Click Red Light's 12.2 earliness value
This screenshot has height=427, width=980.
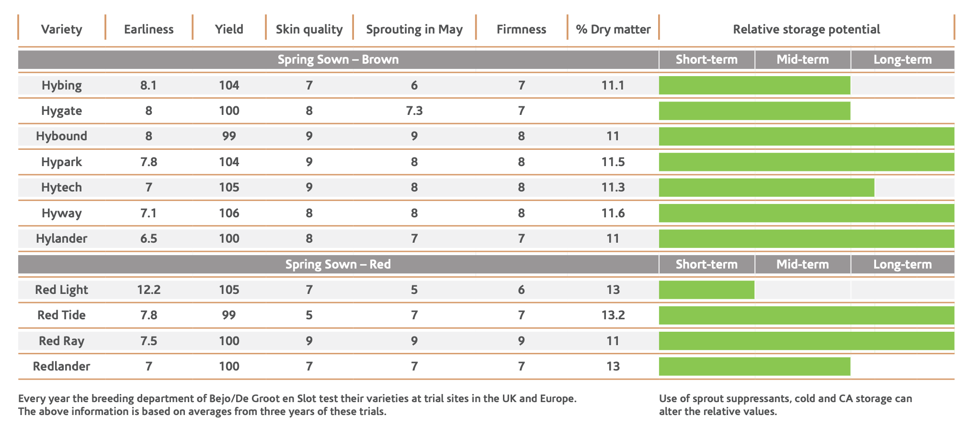coord(148,290)
